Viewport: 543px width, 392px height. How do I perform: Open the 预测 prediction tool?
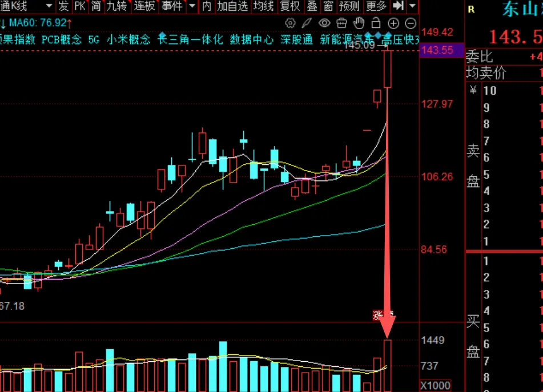click(x=349, y=6)
